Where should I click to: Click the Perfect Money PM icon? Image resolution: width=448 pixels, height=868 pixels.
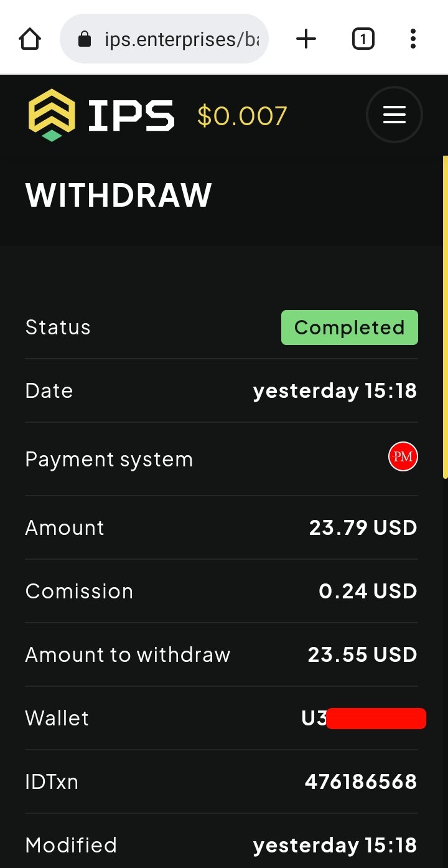click(403, 458)
